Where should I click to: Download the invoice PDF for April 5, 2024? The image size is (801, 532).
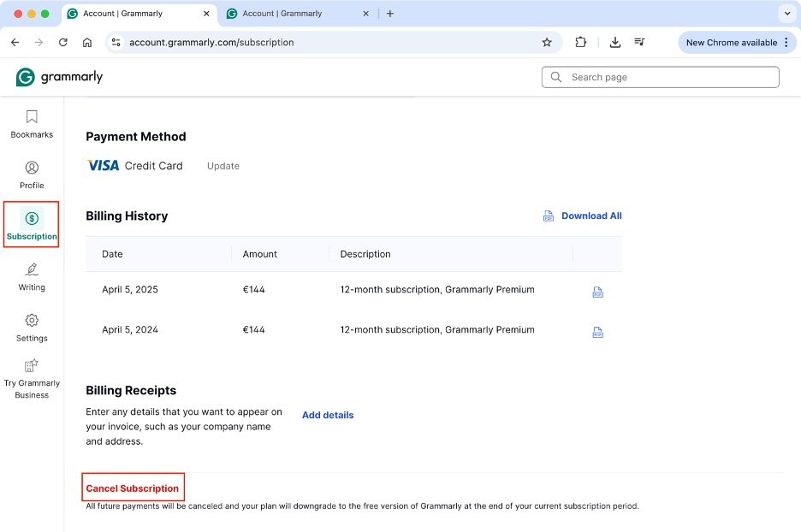coord(597,333)
